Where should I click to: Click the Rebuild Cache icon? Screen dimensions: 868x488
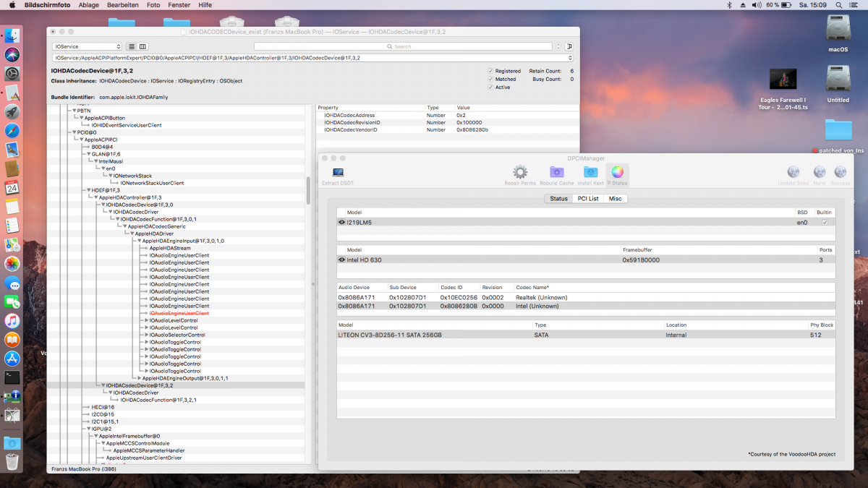[x=556, y=174]
